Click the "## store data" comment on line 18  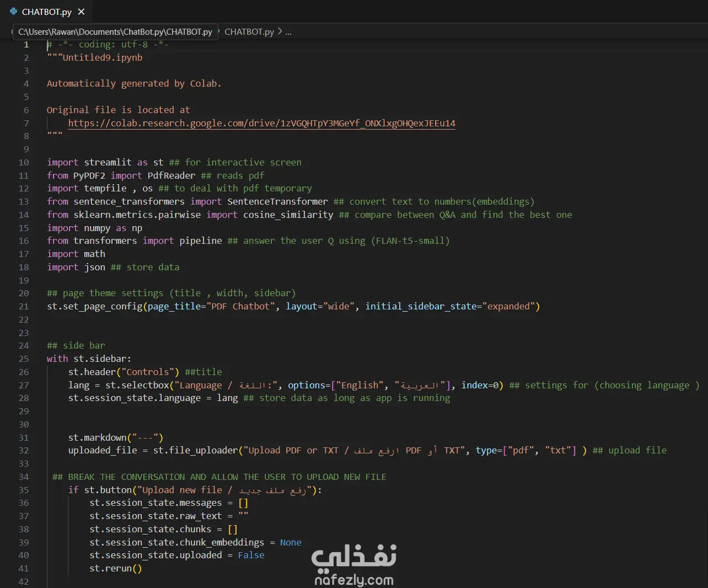145,268
